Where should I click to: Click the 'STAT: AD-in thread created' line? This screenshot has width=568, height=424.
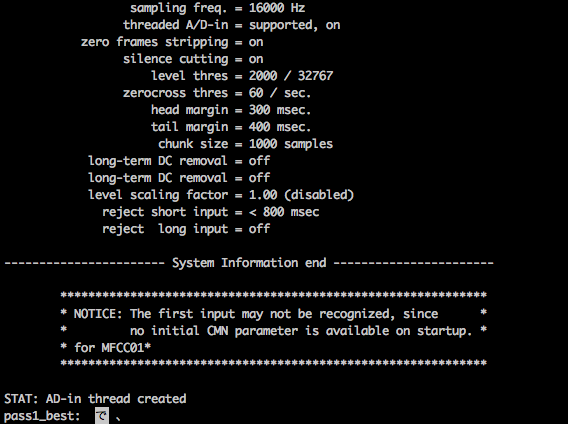[x=95, y=399]
